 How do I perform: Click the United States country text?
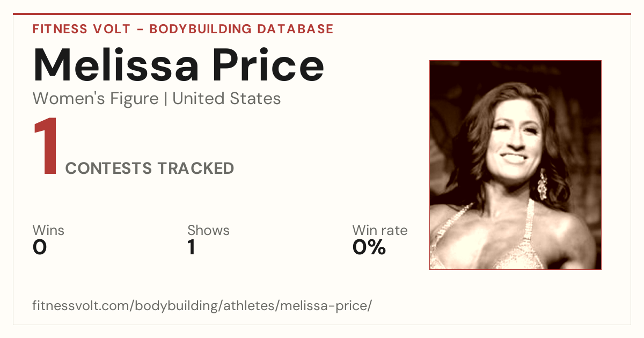[x=226, y=99]
